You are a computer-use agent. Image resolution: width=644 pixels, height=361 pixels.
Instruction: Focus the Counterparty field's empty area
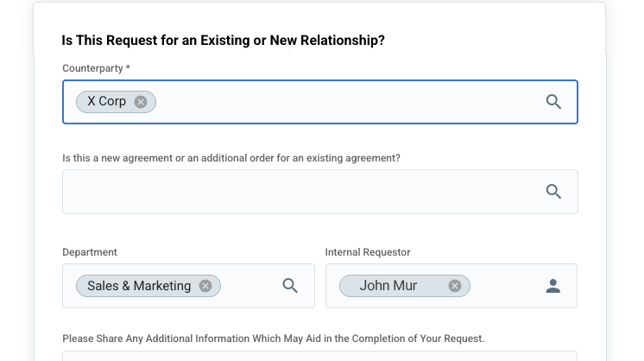[345, 102]
